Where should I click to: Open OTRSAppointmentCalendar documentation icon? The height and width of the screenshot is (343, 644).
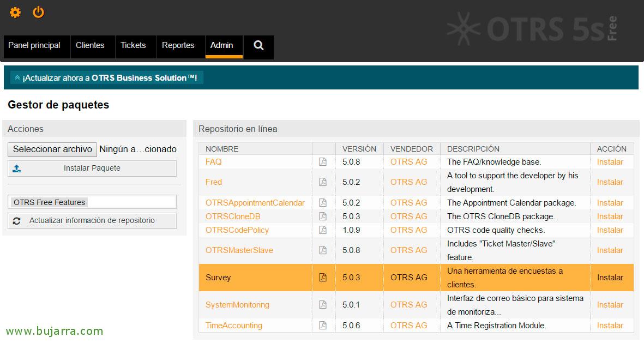[x=323, y=202]
